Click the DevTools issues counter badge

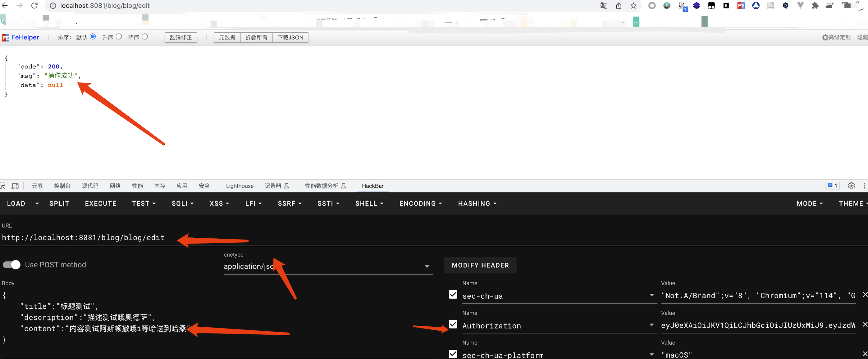click(832, 186)
